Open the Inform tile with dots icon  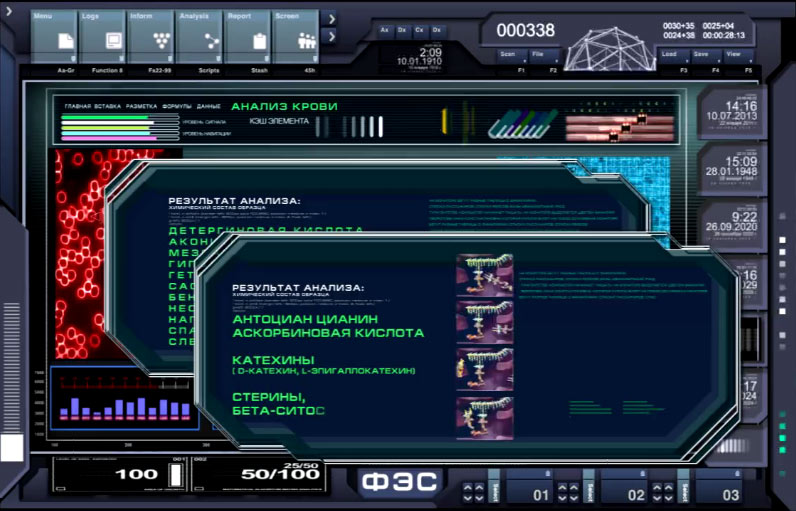pos(151,37)
